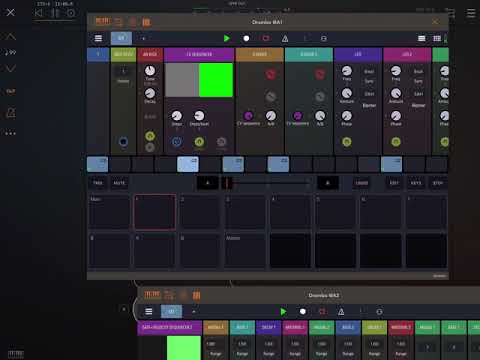The image size is (480, 360).
Task: Click the white record button in Drambo WA1
Action: [x=246, y=38]
